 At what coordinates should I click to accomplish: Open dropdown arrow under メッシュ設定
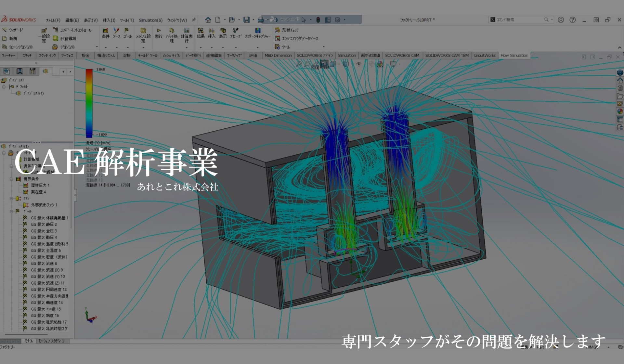[x=143, y=47]
